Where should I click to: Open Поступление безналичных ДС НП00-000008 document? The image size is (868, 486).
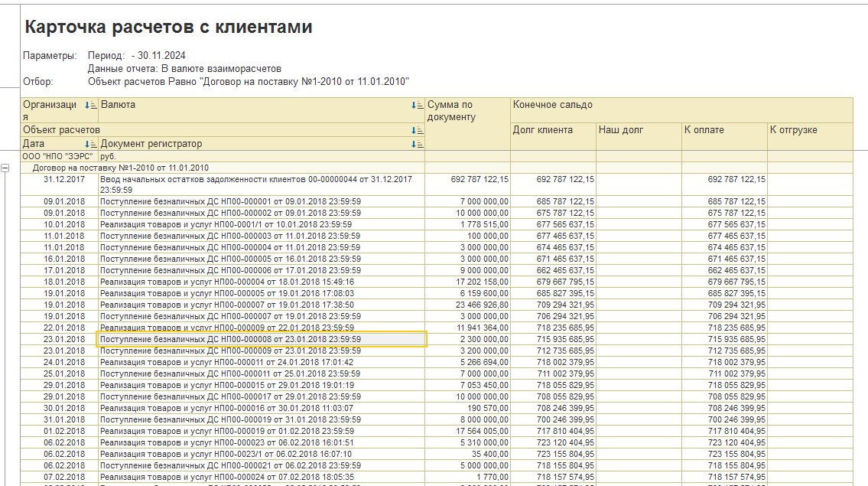coord(230,339)
